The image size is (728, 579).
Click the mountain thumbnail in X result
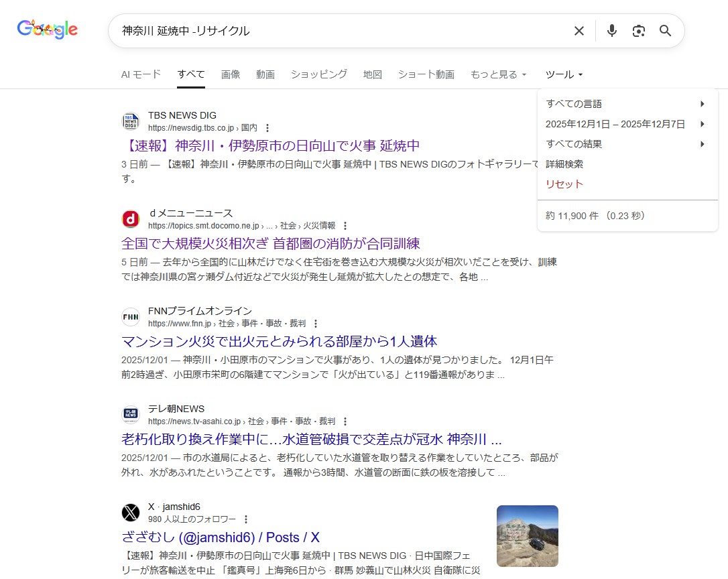pyautogui.click(x=527, y=535)
